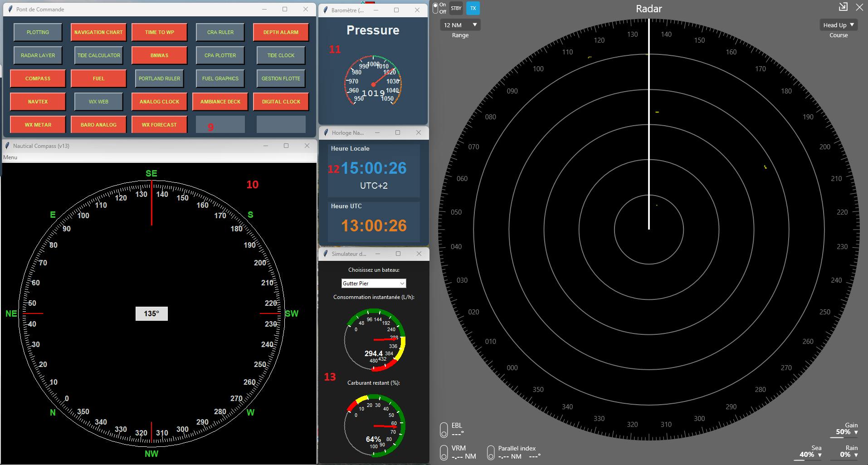This screenshot has width=868, height=465.
Task: Open the Nautical Compass Menu
Action: [x=10, y=157]
